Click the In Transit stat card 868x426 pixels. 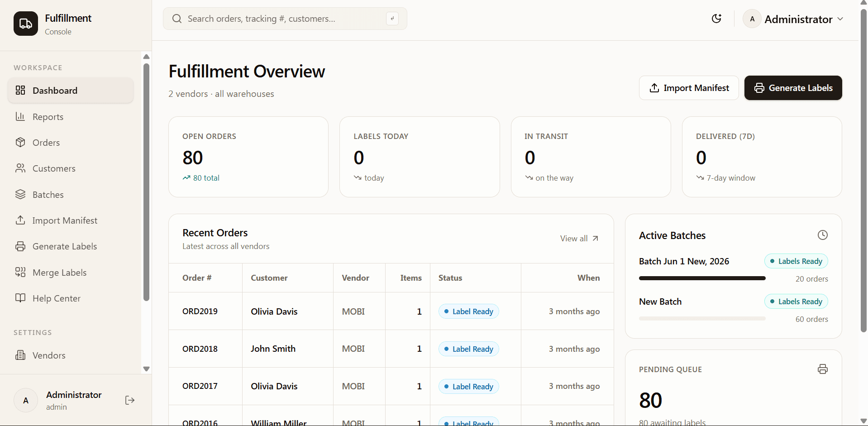pos(591,157)
